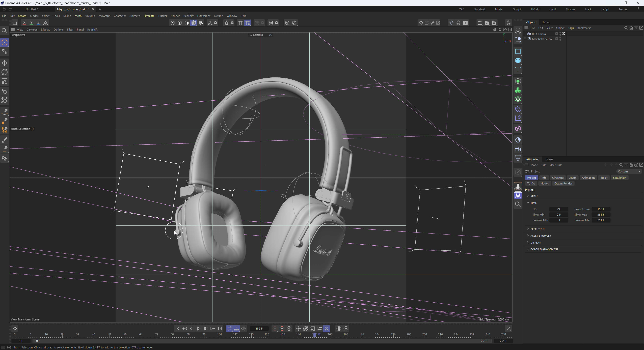Toggle X axis lock

click(24, 23)
